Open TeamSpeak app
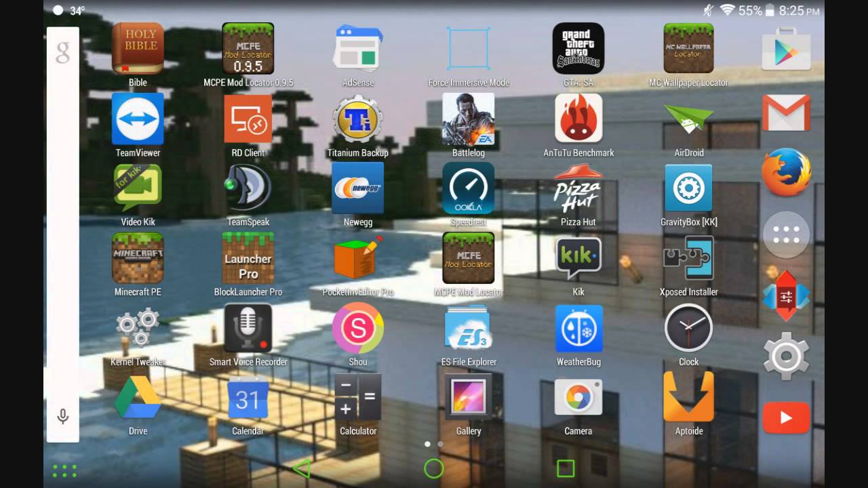868x488 pixels. [x=248, y=188]
